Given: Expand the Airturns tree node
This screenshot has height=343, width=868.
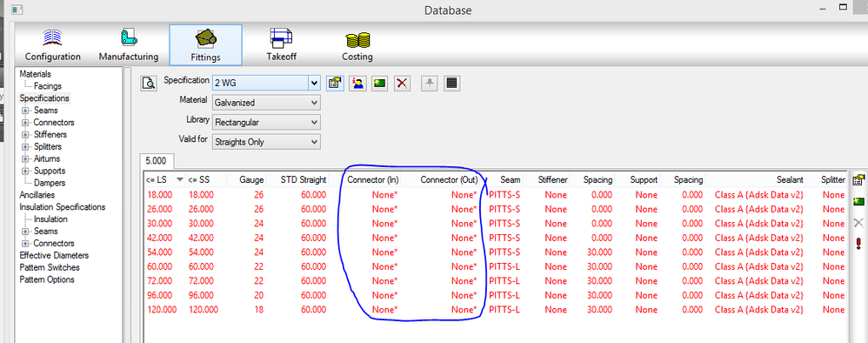Looking at the screenshot, I should pyautogui.click(x=25, y=159).
